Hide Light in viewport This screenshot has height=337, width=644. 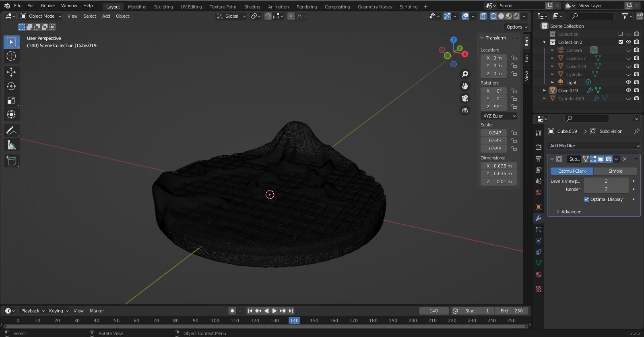628,83
